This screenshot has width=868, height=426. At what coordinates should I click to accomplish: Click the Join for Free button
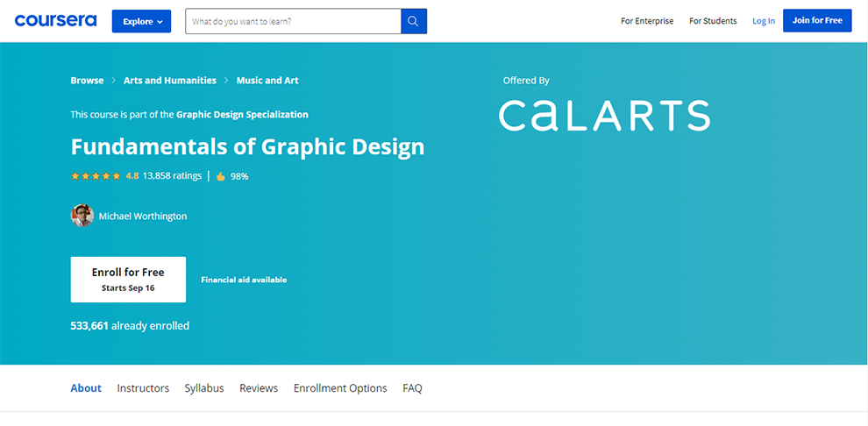tap(817, 20)
